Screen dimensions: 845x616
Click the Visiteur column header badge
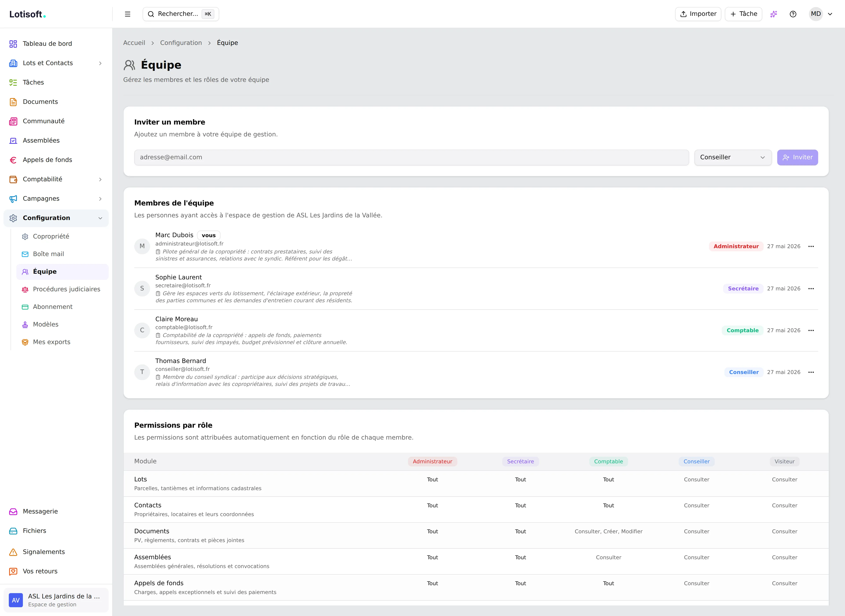pos(784,462)
